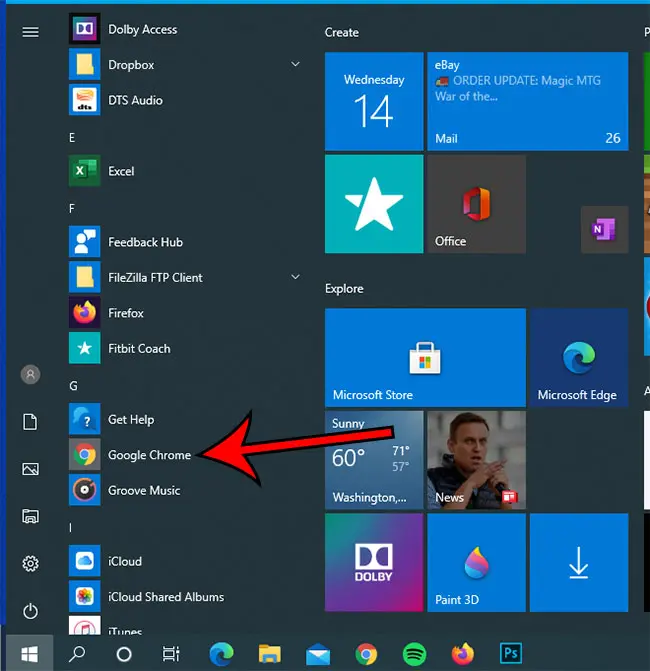Open the Paint 3D tile
Image resolution: width=650 pixels, height=671 pixels.
pyautogui.click(x=476, y=564)
